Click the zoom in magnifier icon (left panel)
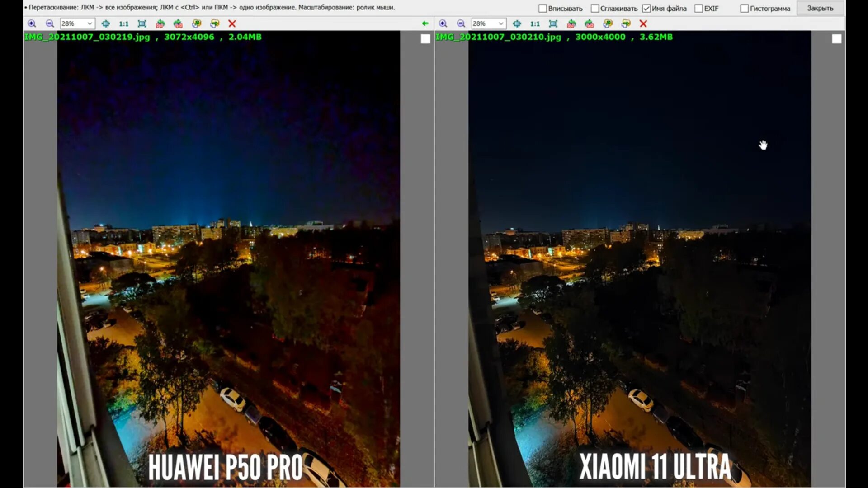Screen dimensions: 868x488 pyautogui.click(x=33, y=23)
